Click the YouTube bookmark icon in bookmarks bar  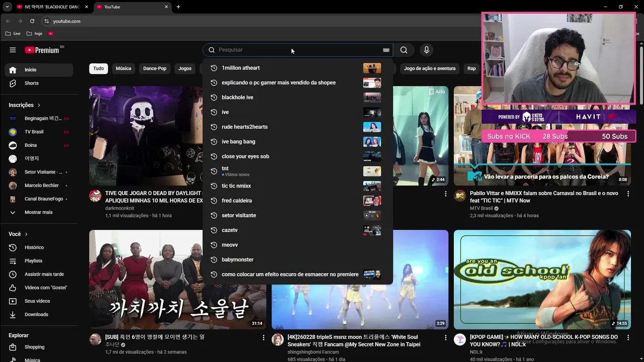click(51, 34)
